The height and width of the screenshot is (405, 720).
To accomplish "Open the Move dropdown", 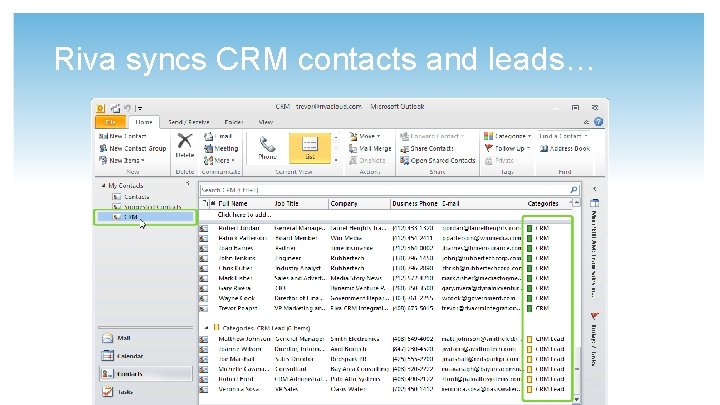I will click(x=365, y=136).
